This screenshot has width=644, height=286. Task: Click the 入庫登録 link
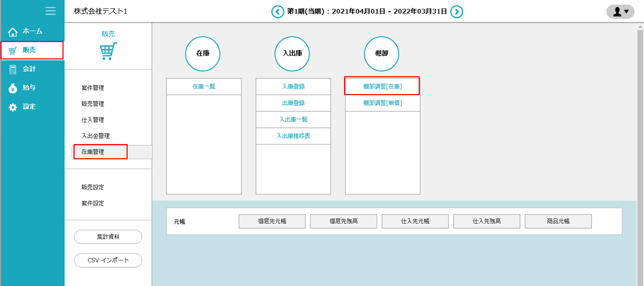click(x=293, y=87)
